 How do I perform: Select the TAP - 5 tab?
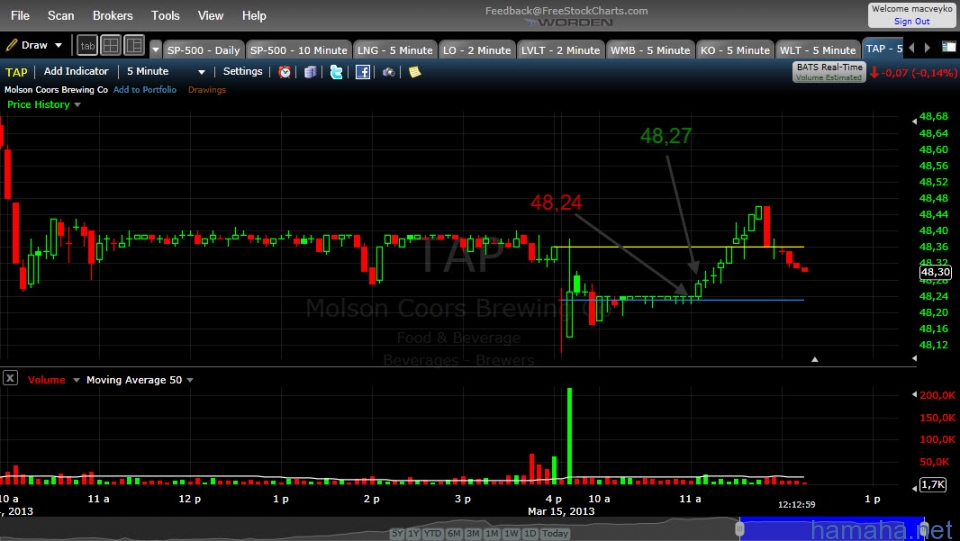[x=883, y=49]
